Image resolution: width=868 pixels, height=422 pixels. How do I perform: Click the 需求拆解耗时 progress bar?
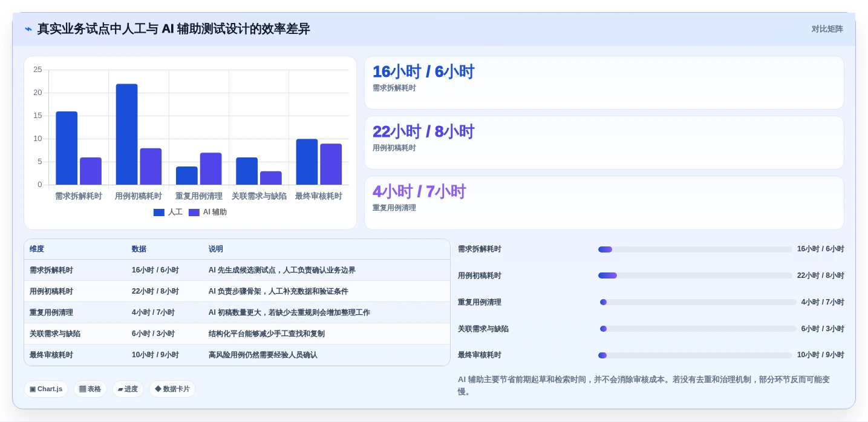695,249
